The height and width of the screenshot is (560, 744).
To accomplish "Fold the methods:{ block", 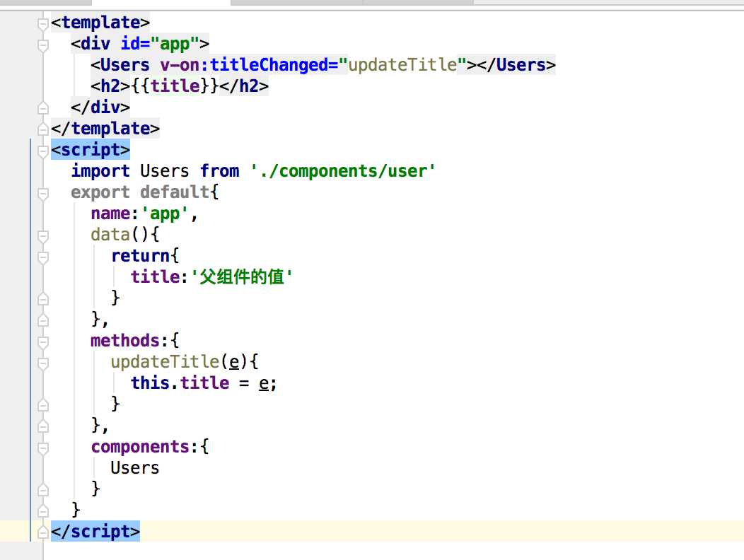I will tap(42, 342).
